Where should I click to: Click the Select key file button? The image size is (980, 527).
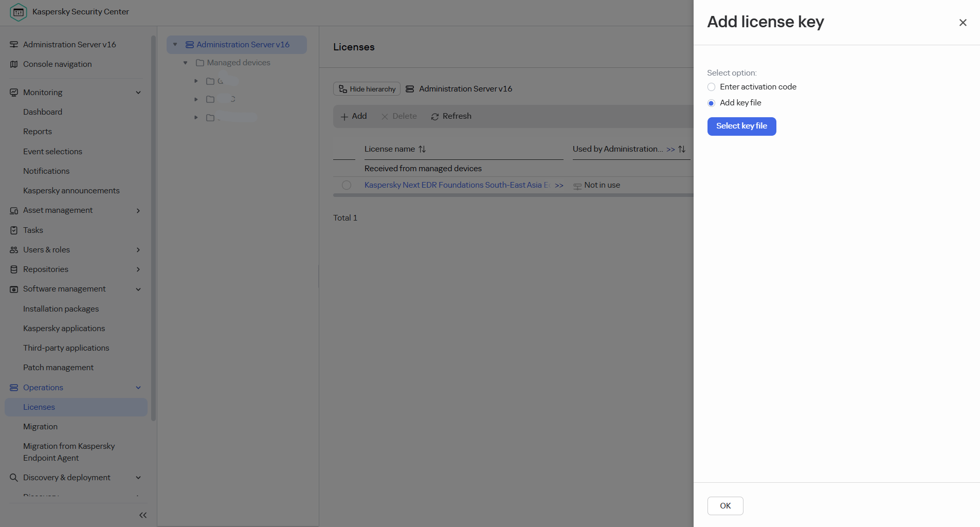[x=741, y=126]
